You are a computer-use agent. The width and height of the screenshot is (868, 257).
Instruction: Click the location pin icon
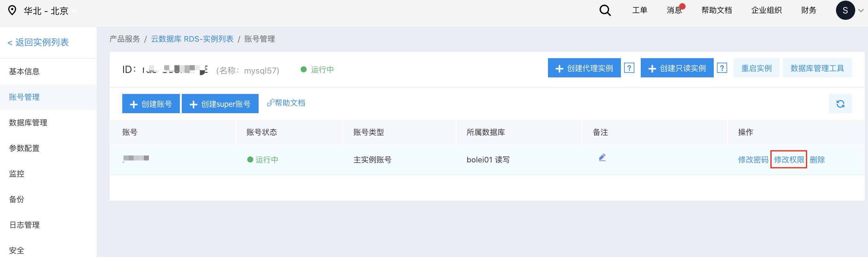pos(12,11)
